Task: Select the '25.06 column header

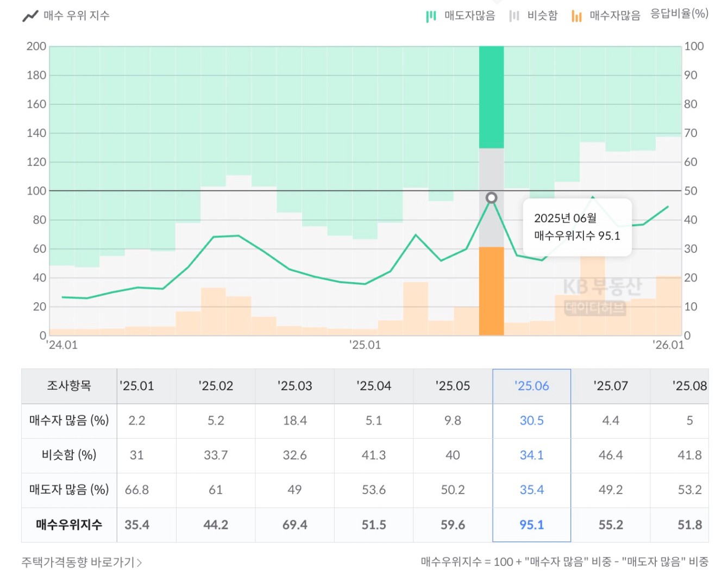Action: pyautogui.click(x=531, y=386)
